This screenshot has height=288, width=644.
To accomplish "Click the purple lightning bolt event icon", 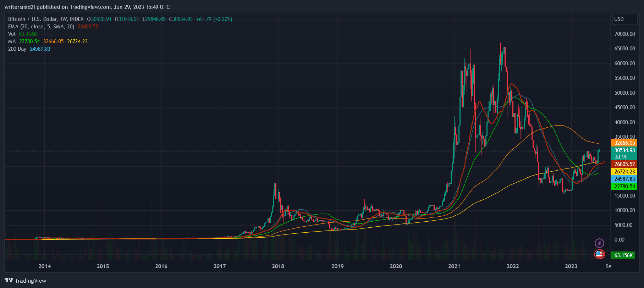I will click(x=599, y=243).
